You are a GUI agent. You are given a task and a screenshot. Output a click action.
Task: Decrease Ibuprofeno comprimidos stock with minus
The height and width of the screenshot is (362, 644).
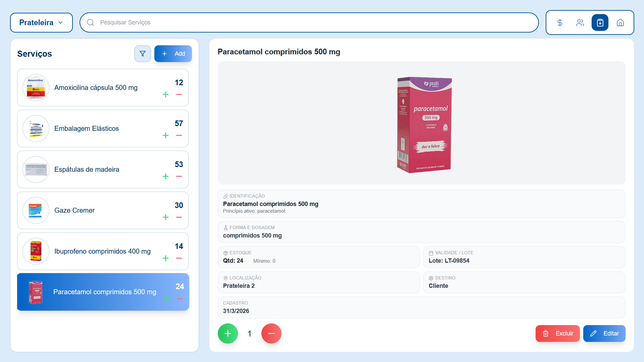point(179,258)
